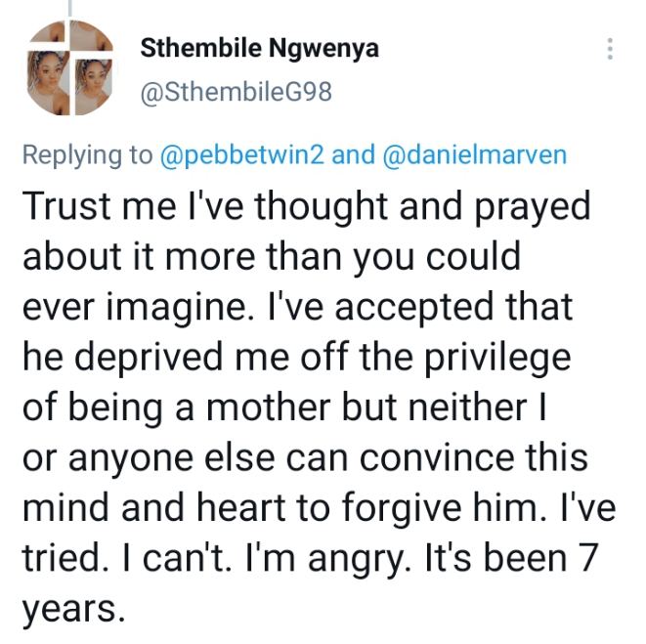Image resolution: width=646 pixels, height=644 pixels.
Task: Click the reply thread connector line above avatar
Action: tap(69, 6)
